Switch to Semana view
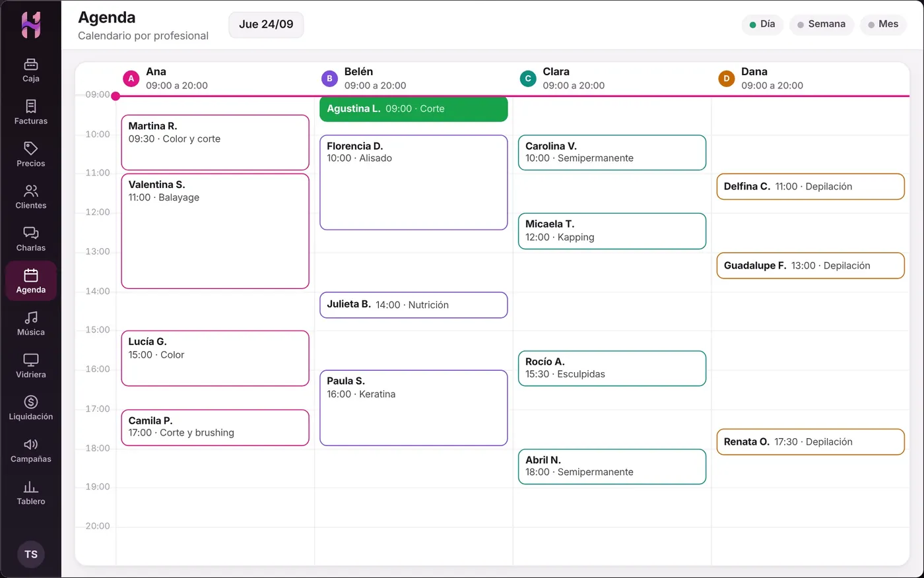This screenshot has height=578, width=924. click(821, 24)
